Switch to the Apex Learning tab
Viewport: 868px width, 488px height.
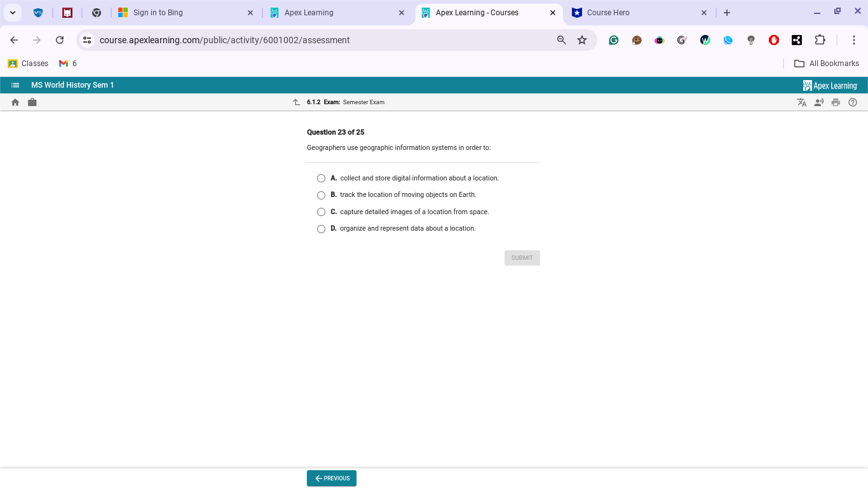(x=337, y=13)
